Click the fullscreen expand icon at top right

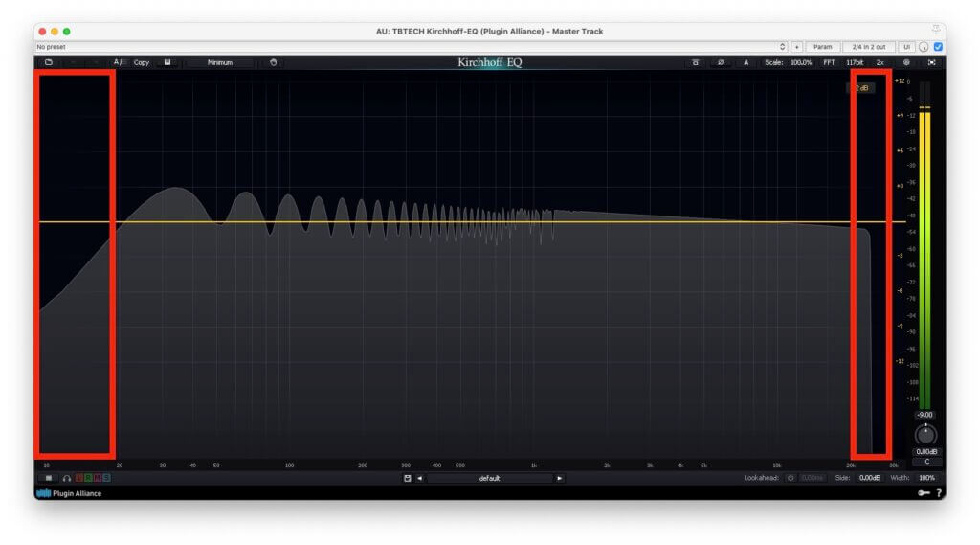pyautogui.click(x=931, y=62)
